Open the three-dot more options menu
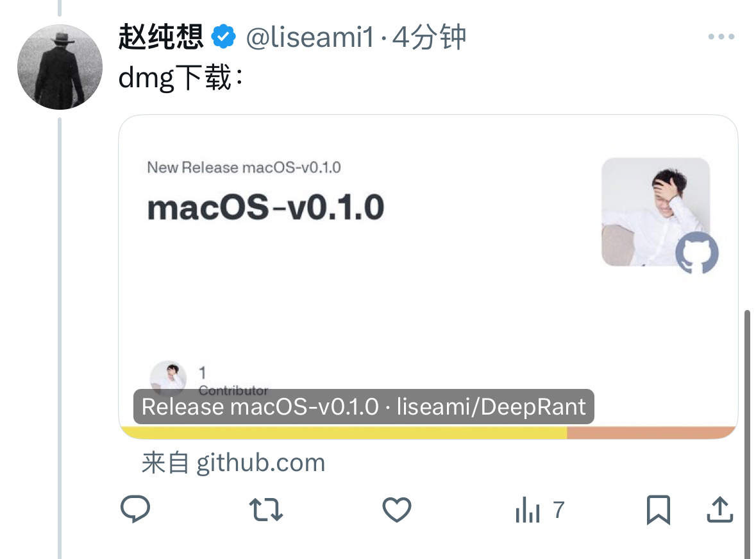Image resolution: width=756 pixels, height=559 pixels. pos(721,36)
